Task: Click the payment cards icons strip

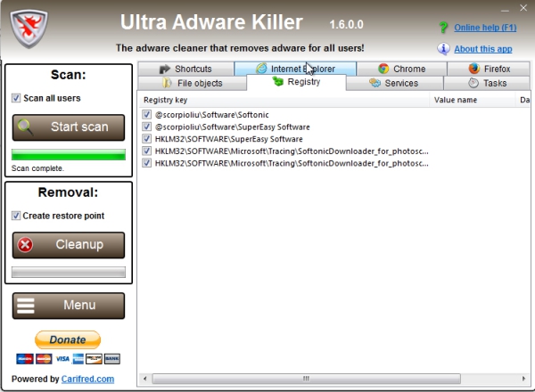Action: (x=69, y=359)
